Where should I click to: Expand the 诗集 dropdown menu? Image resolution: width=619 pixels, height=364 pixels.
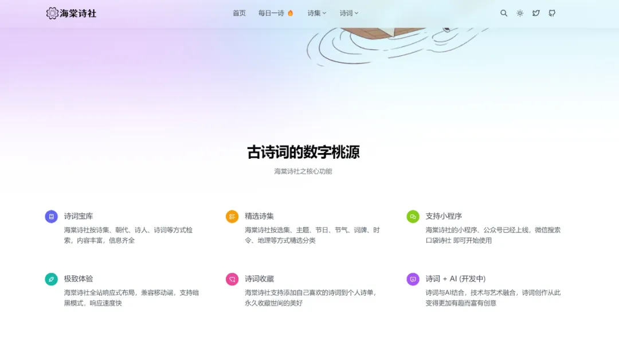tap(317, 13)
